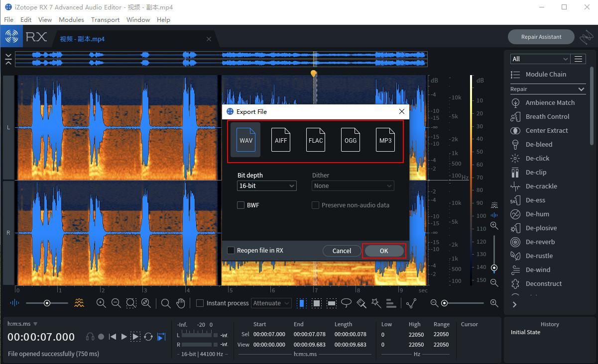598x364 pixels.
Task: Toggle Instant process checkbox
Action: [200, 303]
